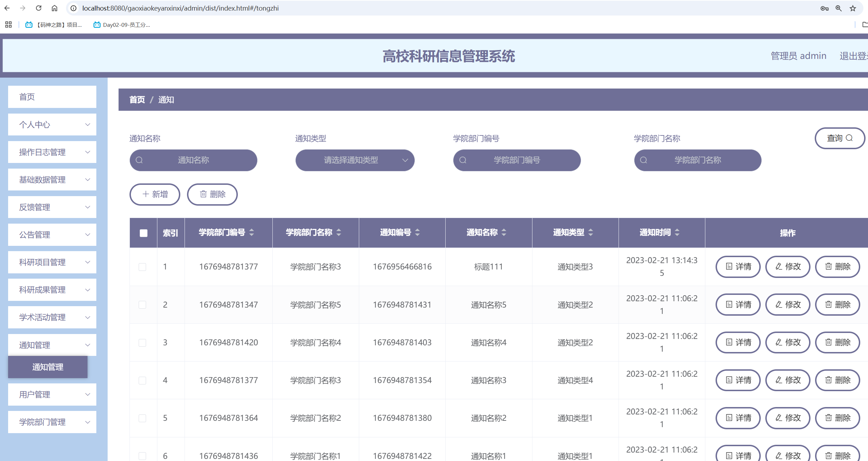Focus the 通知名称 search input
The height and width of the screenshot is (461, 868).
[x=193, y=160]
